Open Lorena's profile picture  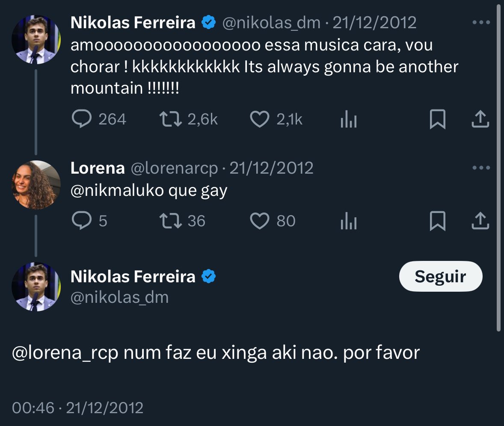pos(36,185)
